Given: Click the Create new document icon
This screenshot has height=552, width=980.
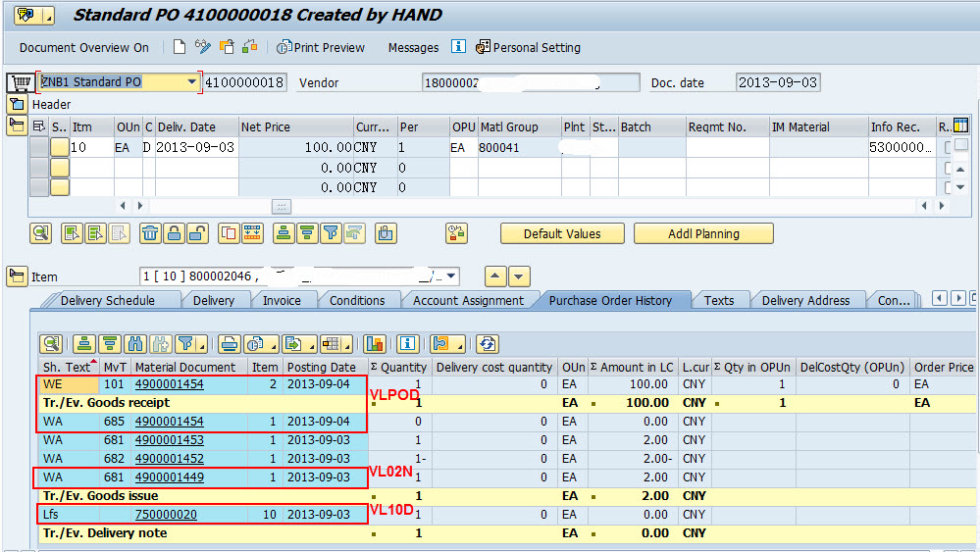Looking at the screenshot, I should pyautogui.click(x=180, y=47).
